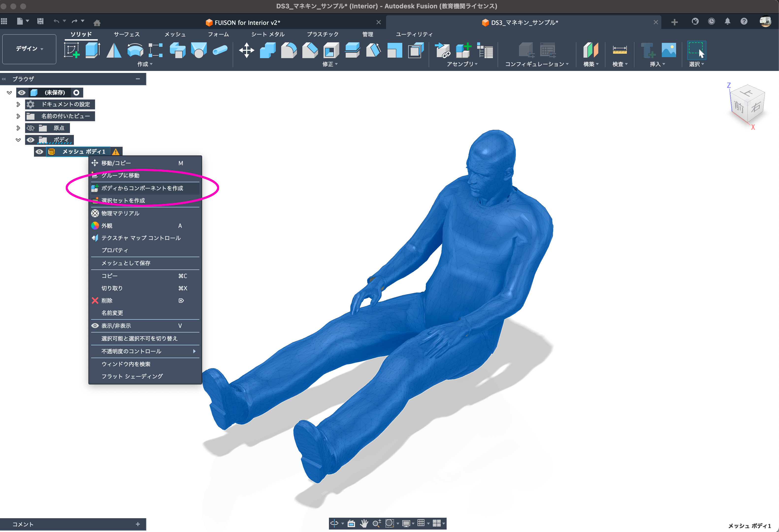Toggle the ボディ folder visibility eye
This screenshot has height=532, width=779.
pos(31,140)
